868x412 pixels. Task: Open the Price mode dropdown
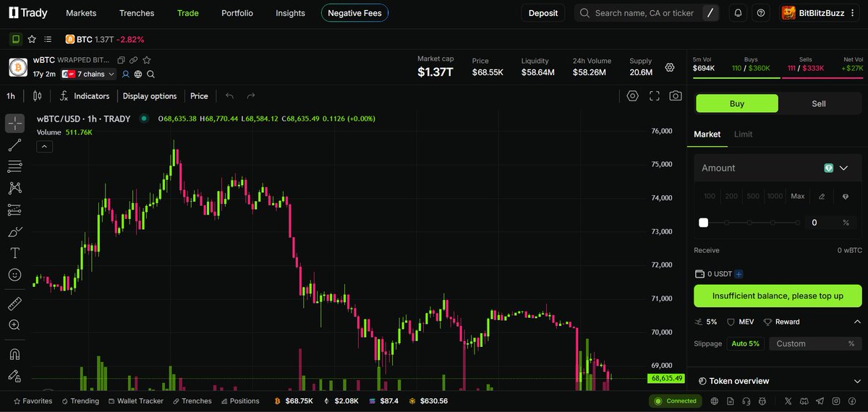click(x=199, y=95)
